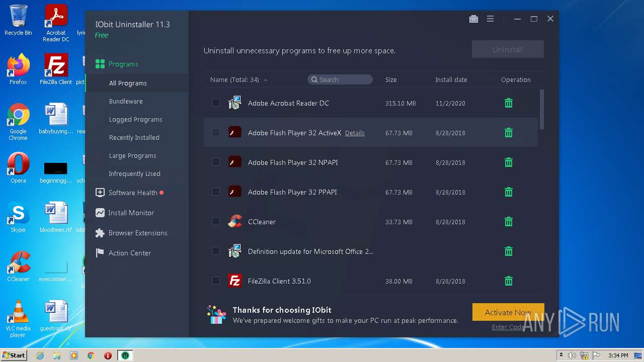Click the Enter Code link
This screenshot has height=362, width=644.
pos(509,327)
